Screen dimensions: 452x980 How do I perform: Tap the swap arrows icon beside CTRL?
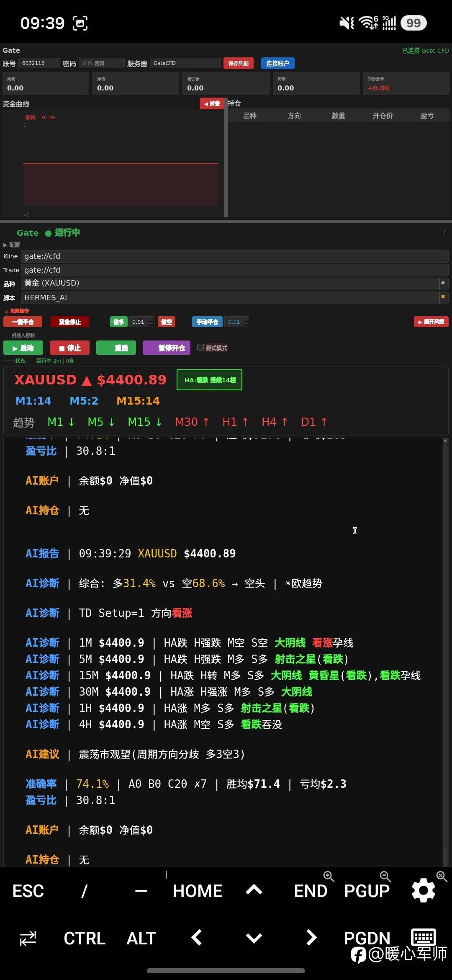coord(28,939)
